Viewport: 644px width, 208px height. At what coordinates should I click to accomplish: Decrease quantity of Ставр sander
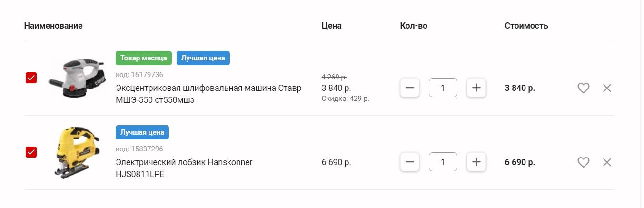(410, 88)
